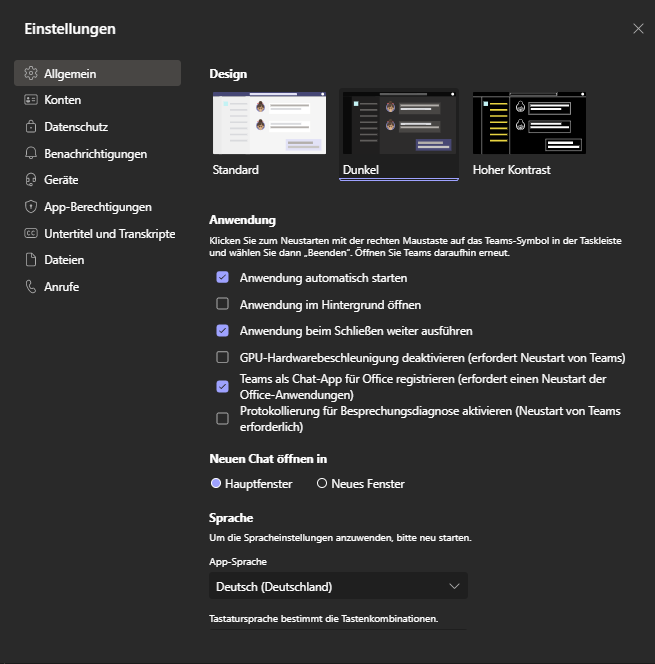The image size is (655, 664).
Task: Uncheck Anwendung automatisch starten
Action: pos(222,277)
